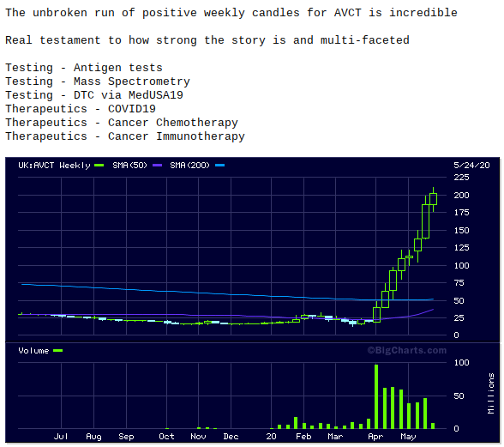This screenshot has width=504, height=447.
Task: Click the 'Testing - DTC via MedUSA19' line
Action: click(94, 95)
